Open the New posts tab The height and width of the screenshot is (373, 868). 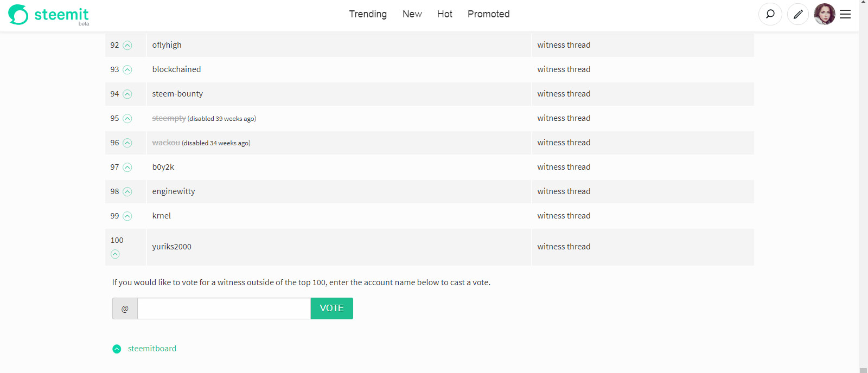coord(412,14)
